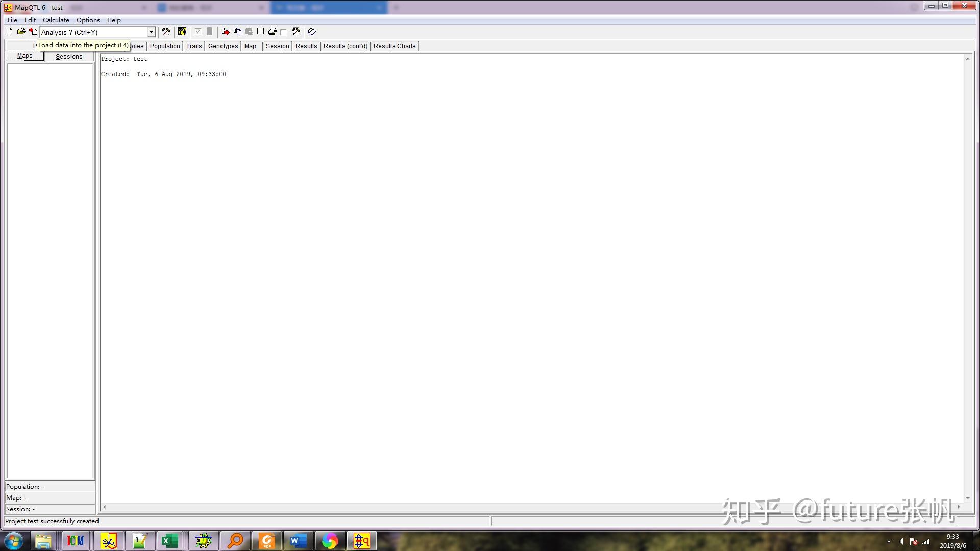Screen dimensions: 980x551
Task: Open the Options menu
Action: pyautogui.click(x=88, y=20)
